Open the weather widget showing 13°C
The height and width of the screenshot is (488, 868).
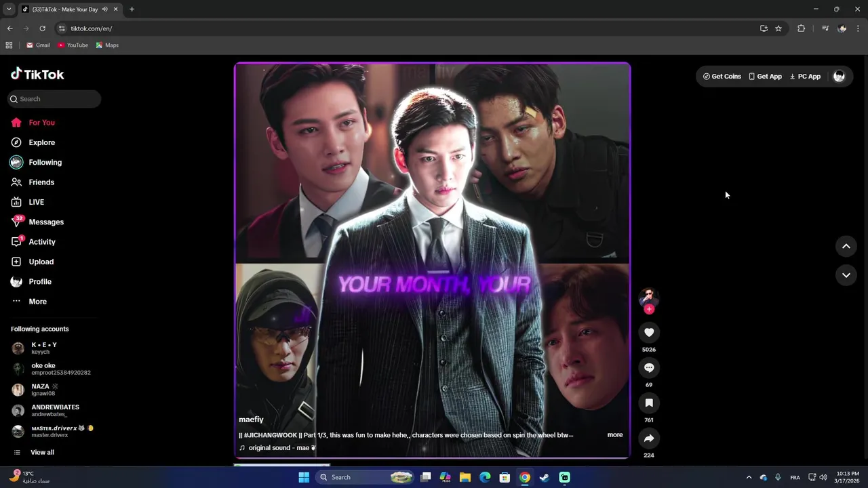coord(31,477)
